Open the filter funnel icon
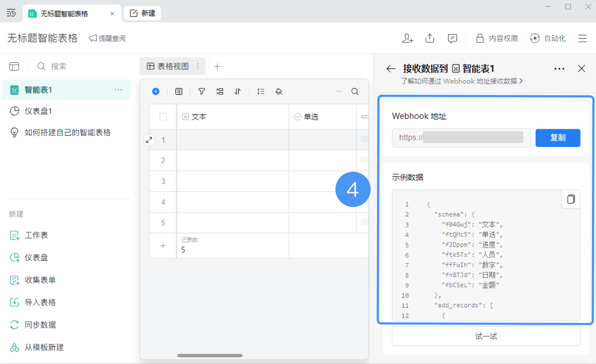596x364 pixels. pyautogui.click(x=201, y=91)
